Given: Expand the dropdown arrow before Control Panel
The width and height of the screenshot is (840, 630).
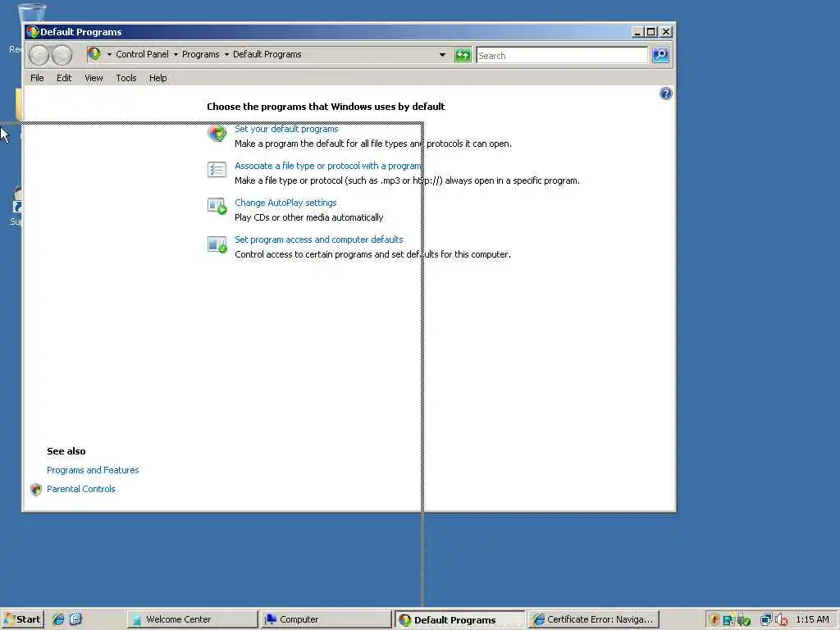Looking at the screenshot, I should (x=109, y=55).
